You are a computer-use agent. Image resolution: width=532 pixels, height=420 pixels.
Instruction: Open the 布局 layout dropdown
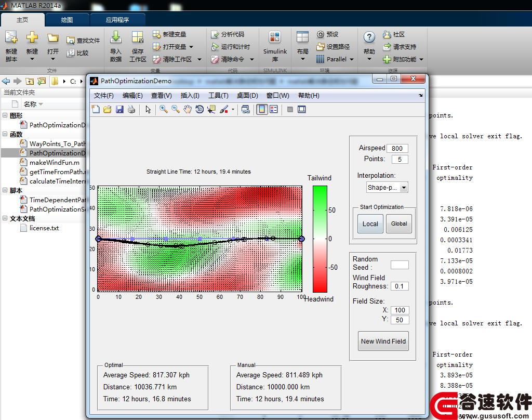[x=302, y=46]
